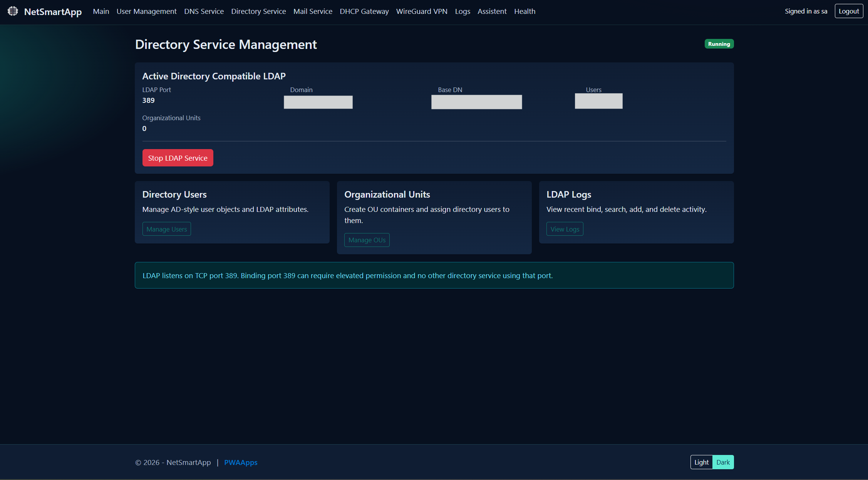View Logs from top navigation
Screen dimensions: 868x480
462,12
